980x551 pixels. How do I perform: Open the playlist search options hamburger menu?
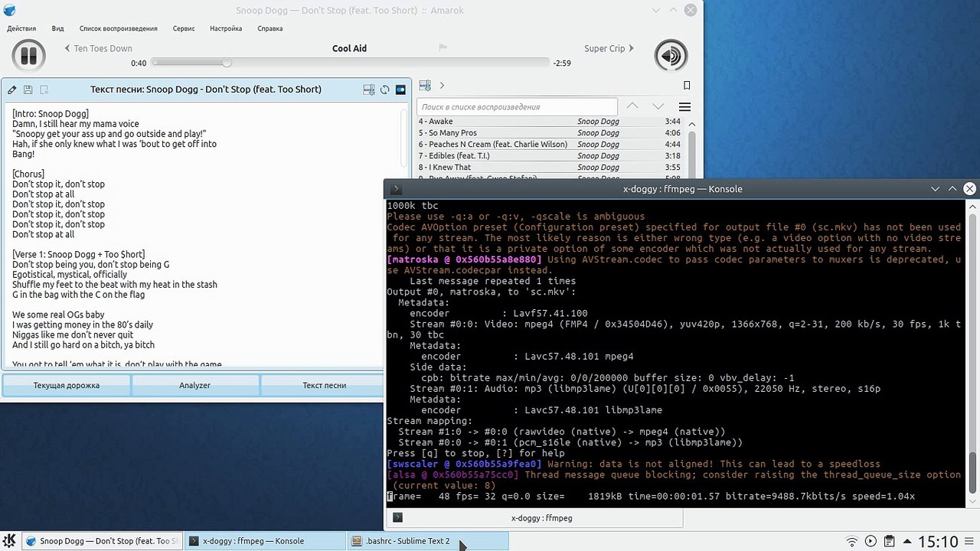click(684, 106)
